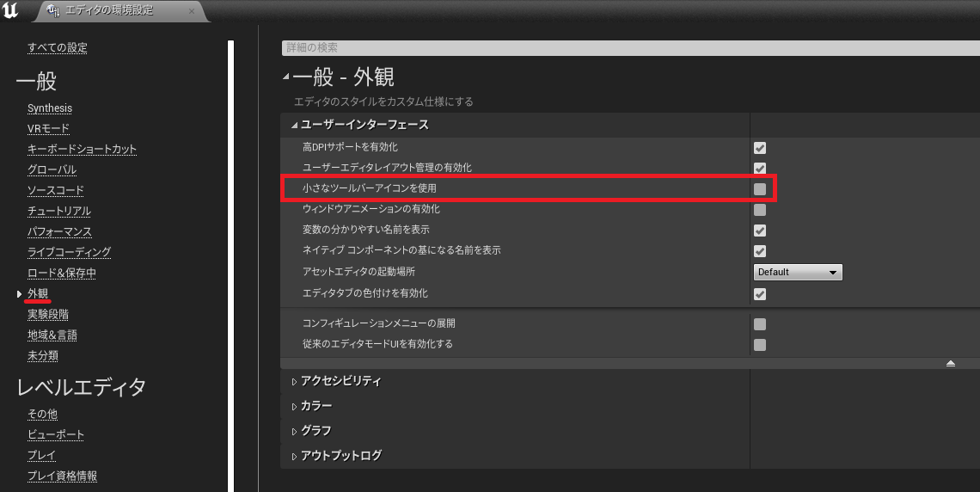This screenshot has width=980, height=492.
Task: Toggle ユーザーエディタレイアウト管理の有効化 checkbox
Action: tap(760, 169)
